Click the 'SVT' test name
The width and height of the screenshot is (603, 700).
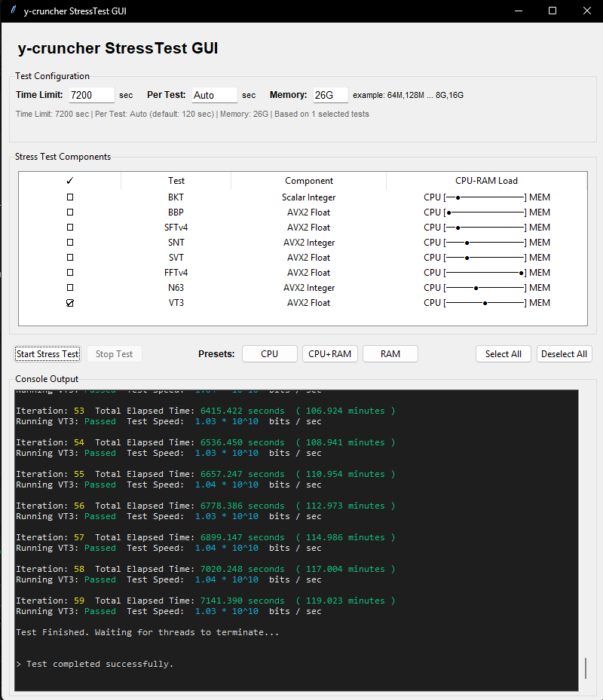pos(176,258)
